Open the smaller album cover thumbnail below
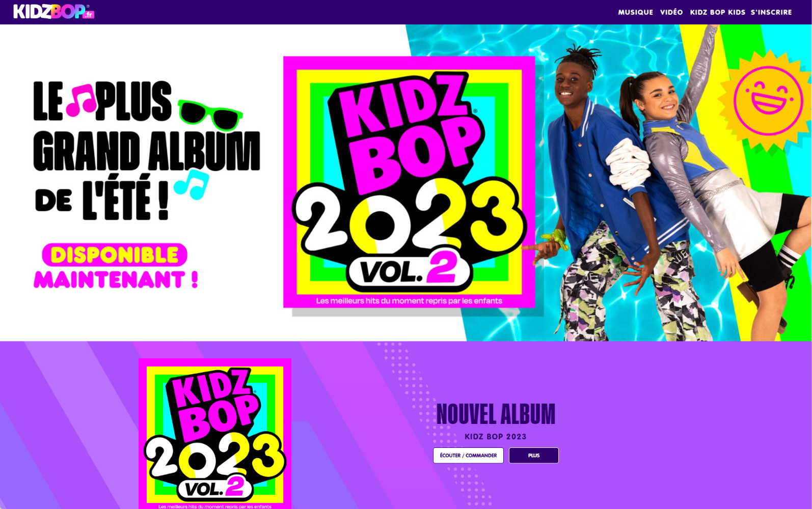 (x=215, y=434)
